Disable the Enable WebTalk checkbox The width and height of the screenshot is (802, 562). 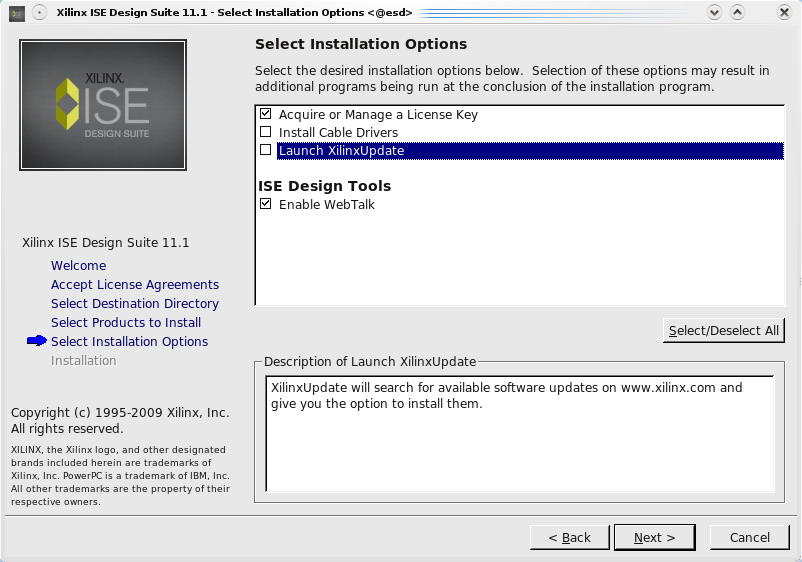point(265,204)
